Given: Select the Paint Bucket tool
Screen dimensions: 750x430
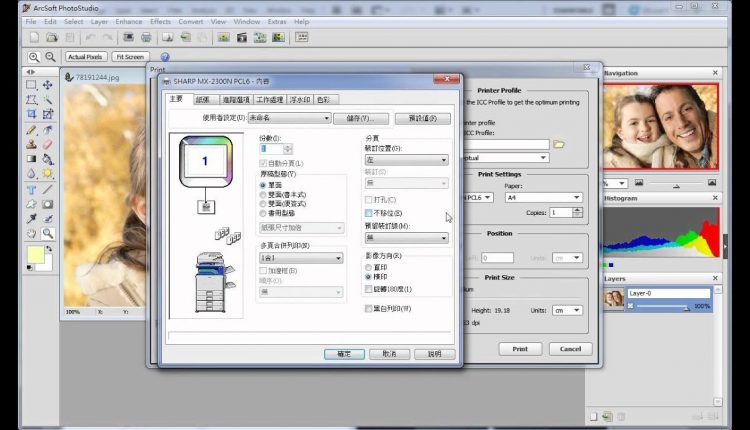Looking at the screenshot, I should coord(47,159).
